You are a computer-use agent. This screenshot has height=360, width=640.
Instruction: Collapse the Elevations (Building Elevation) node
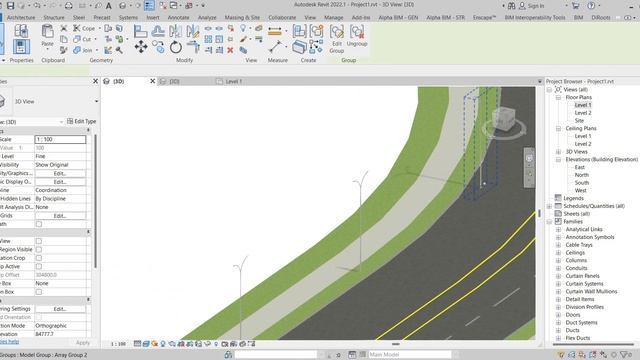point(558,159)
